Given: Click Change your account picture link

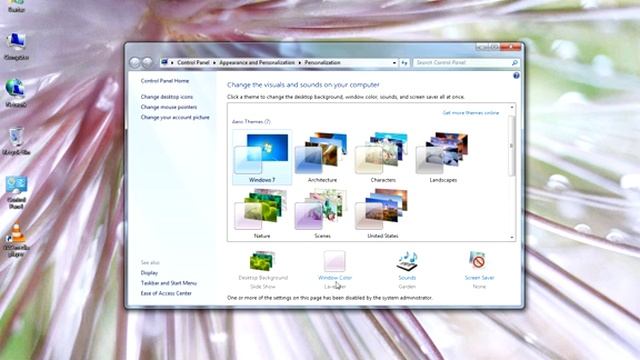Looking at the screenshot, I should click(175, 117).
